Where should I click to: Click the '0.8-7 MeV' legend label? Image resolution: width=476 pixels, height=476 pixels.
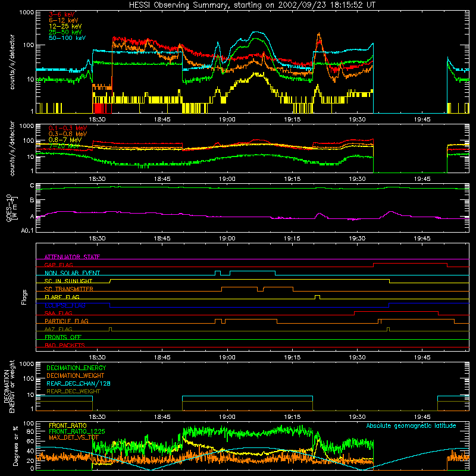(x=65, y=140)
